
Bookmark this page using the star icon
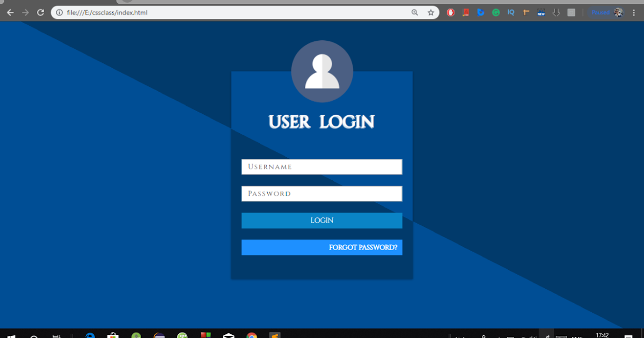click(431, 12)
